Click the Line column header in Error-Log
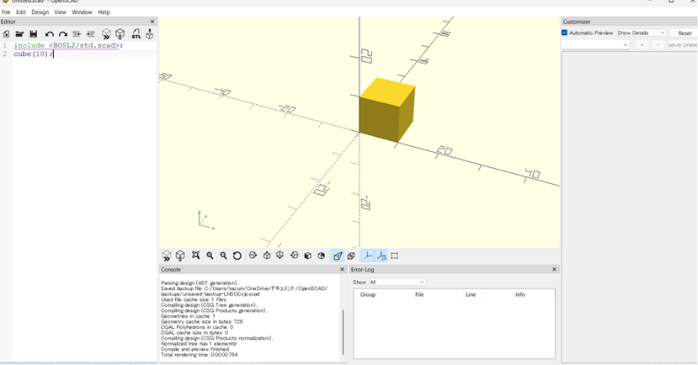 point(471,295)
